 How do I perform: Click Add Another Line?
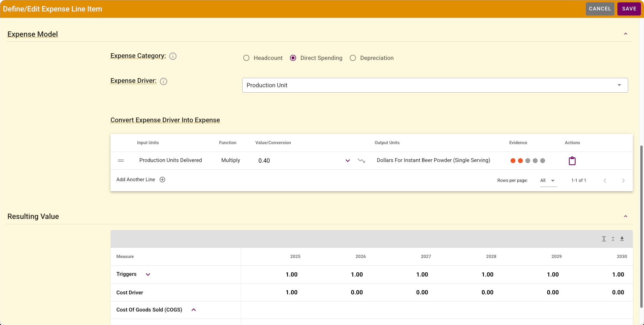point(136,180)
